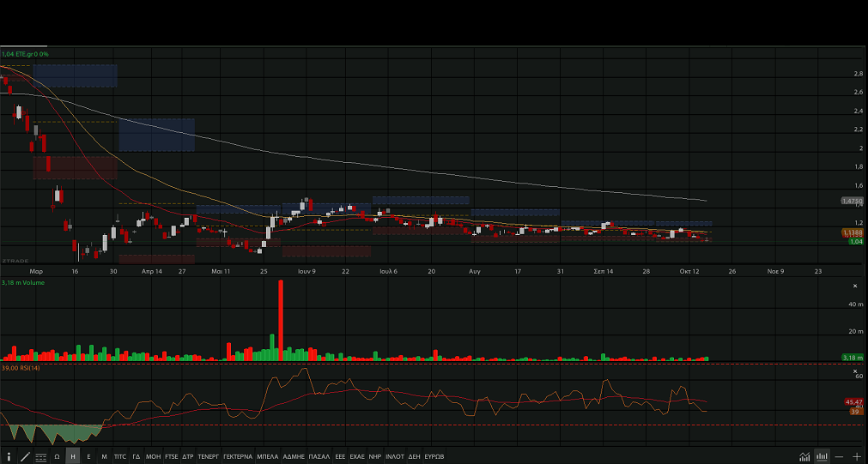Load the FTSE index shortcut
Image resolution: width=868 pixels, height=464 pixels.
click(x=172, y=456)
